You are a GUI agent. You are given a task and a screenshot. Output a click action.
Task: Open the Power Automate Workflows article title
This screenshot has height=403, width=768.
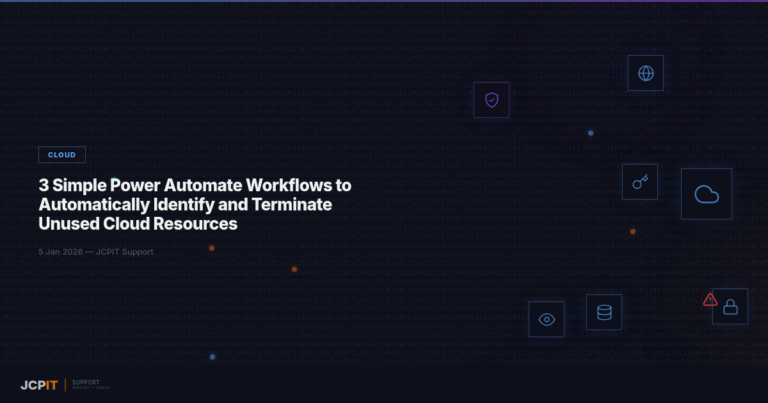195,204
